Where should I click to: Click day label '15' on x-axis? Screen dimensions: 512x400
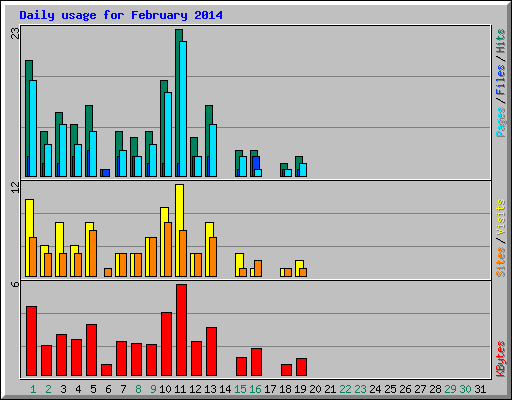pyautogui.click(x=240, y=389)
